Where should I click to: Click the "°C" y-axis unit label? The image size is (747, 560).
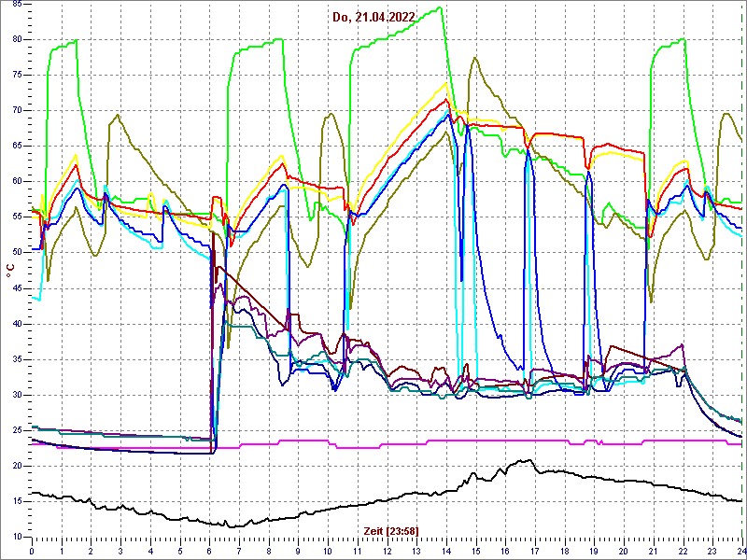coord(10,272)
